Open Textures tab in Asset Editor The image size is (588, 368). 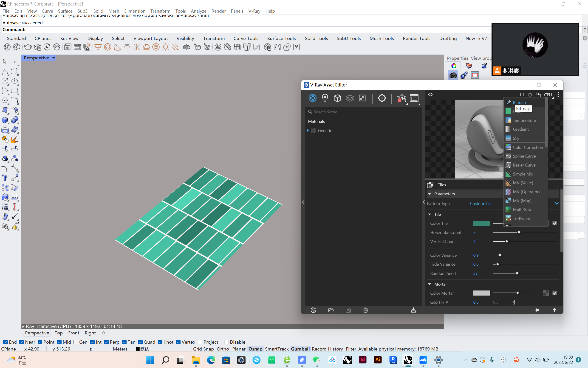click(362, 98)
